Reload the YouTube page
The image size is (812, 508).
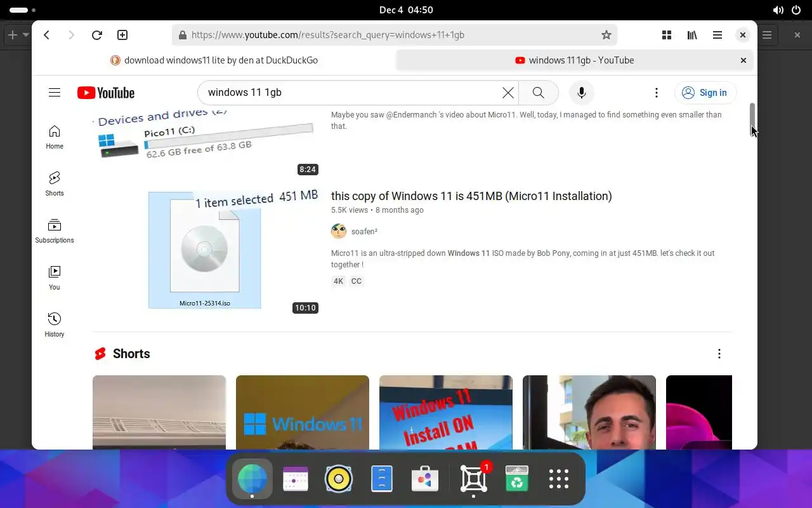tap(97, 35)
